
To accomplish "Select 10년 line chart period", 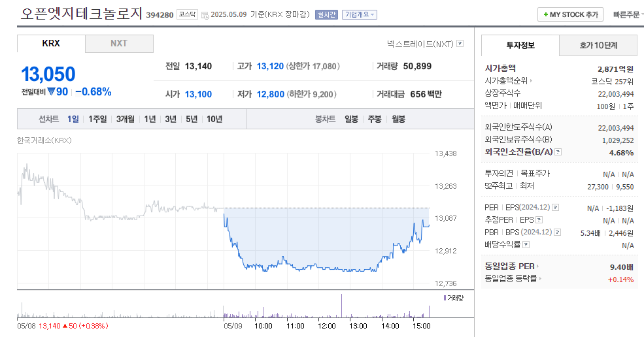I will pos(214,119).
